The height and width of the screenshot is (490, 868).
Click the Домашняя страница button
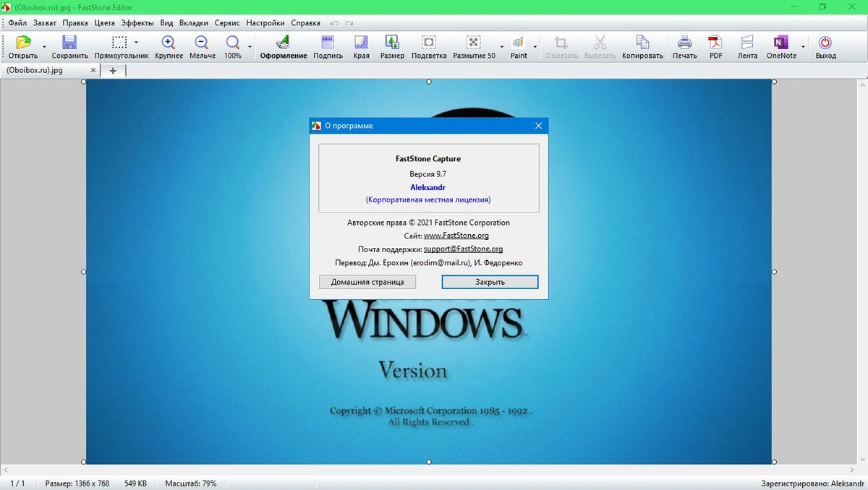(x=367, y=282)
